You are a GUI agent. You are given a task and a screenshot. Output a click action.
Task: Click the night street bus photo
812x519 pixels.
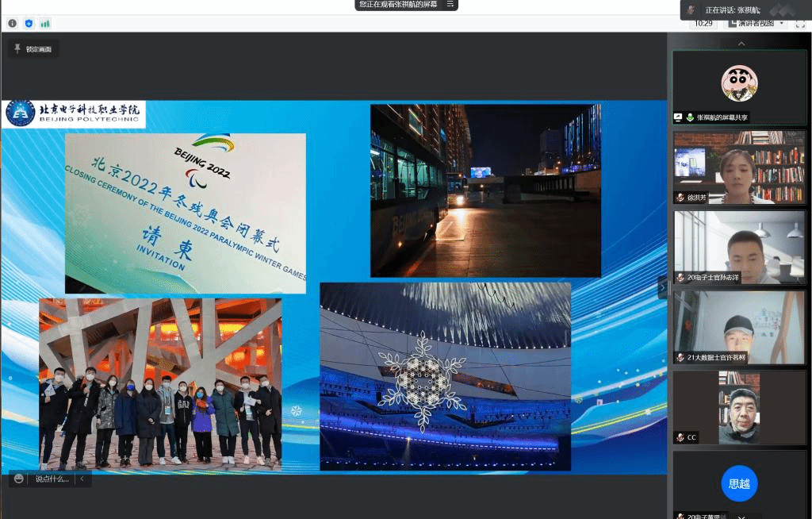point(486,190)
